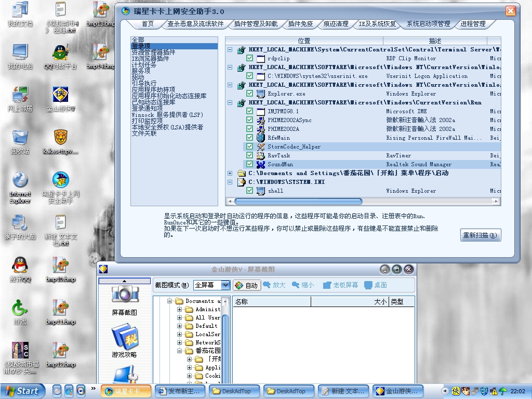Switch to the 查杀恶意及流氓软件 tab
The image size is (532, 399).
coord(195,24)
